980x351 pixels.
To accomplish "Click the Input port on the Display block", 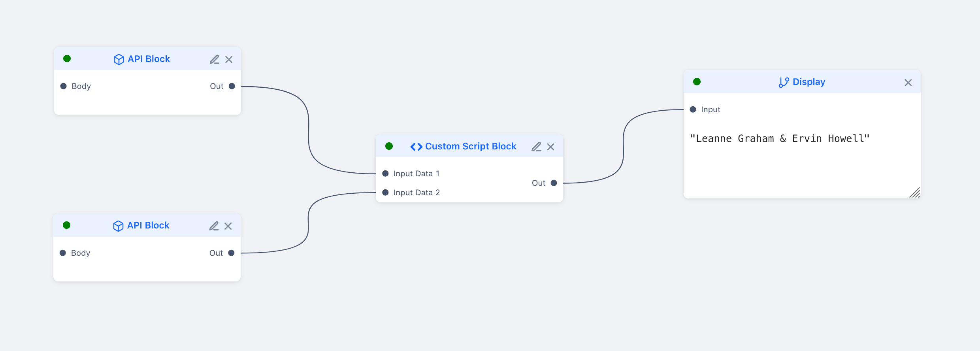I will [693, 109].
